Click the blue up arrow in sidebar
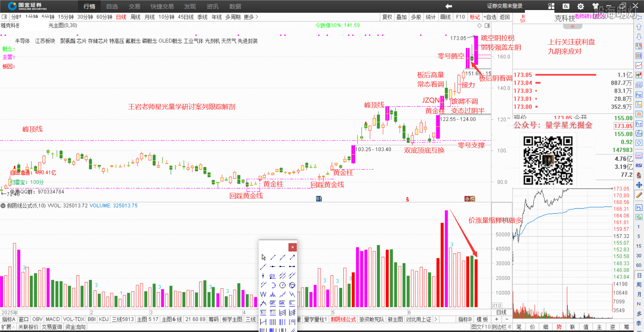 pos(639,27)
